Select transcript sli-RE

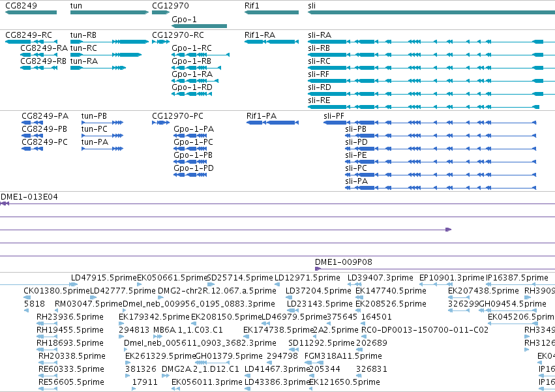(x=424, y=107)
